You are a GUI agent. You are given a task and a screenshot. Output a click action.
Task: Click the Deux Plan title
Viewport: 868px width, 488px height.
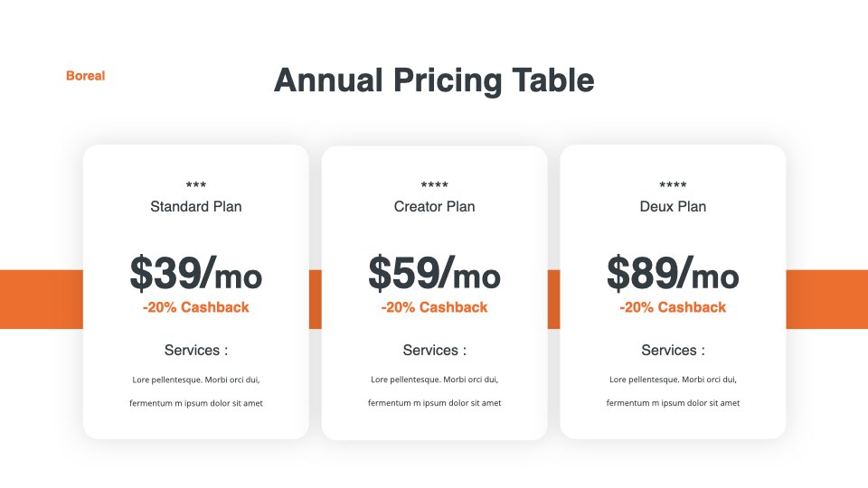673,206
